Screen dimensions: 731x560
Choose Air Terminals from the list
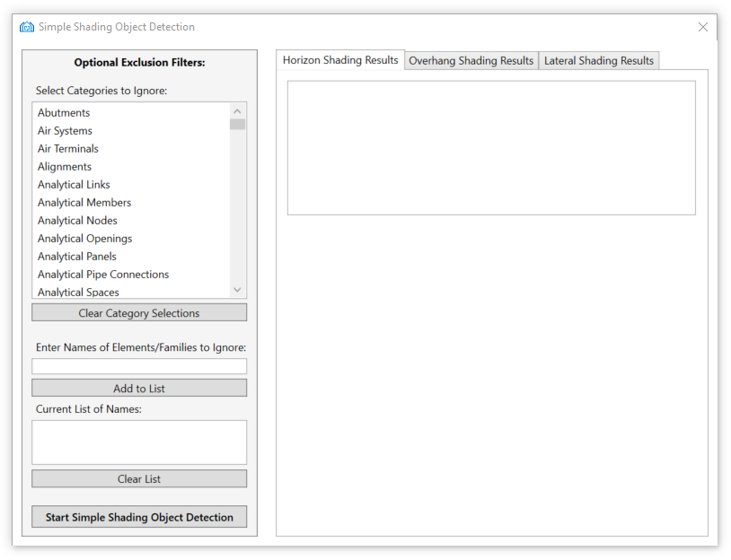pyautogui.click(x=68, y=149)
